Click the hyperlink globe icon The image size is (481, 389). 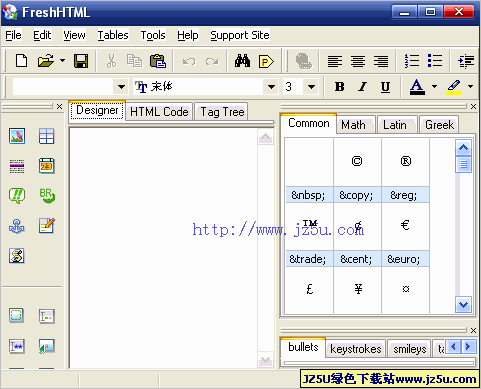pyautogui.click(x=303, y=61)
